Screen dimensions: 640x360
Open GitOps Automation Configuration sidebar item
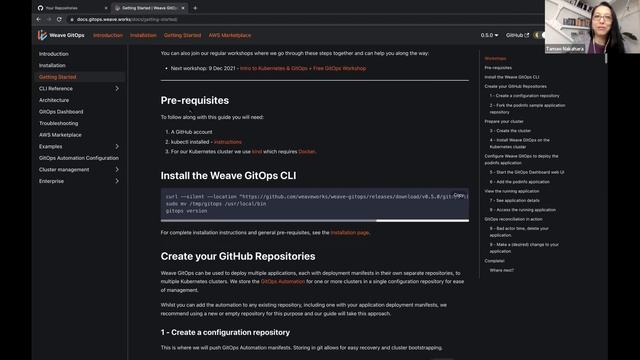(79, 158)
